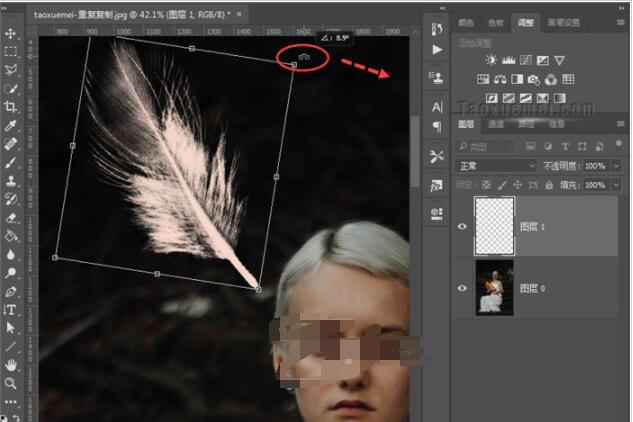Add a Vibrance adjustment
Image resolution: width=633 pixels, height=422 pixels.
pyautogui.click(x=560, y=61)
